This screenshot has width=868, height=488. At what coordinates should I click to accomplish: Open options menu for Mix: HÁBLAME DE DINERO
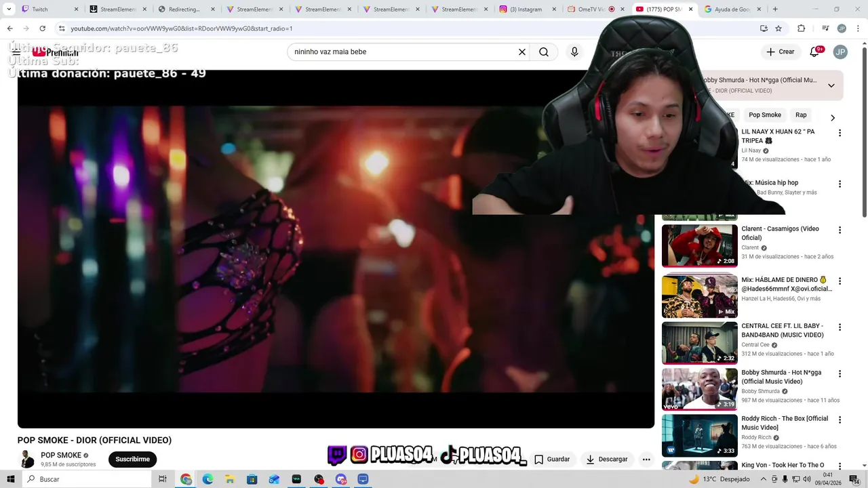[x=840, y=281]
